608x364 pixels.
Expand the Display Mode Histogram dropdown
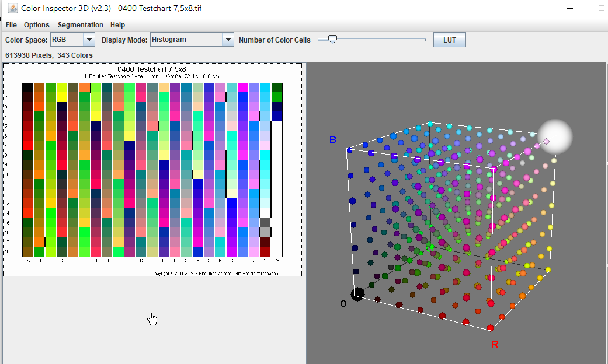[228, 40]
